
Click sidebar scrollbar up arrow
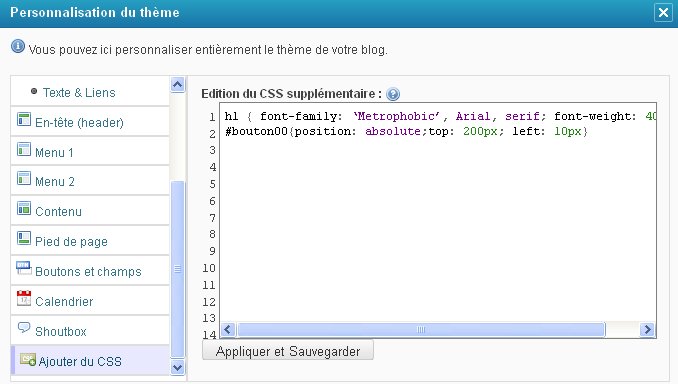(x=178, y=84)
